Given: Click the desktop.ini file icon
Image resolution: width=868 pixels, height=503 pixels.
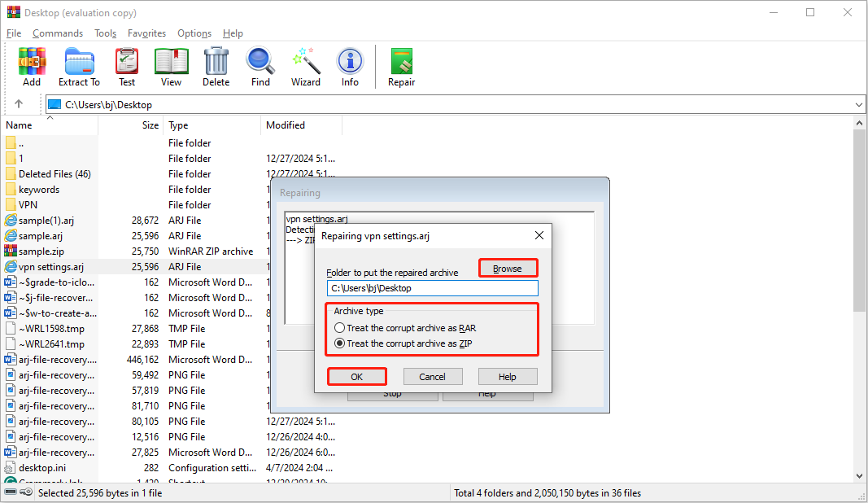Looking at the screenshot, I should click(11, 467).
